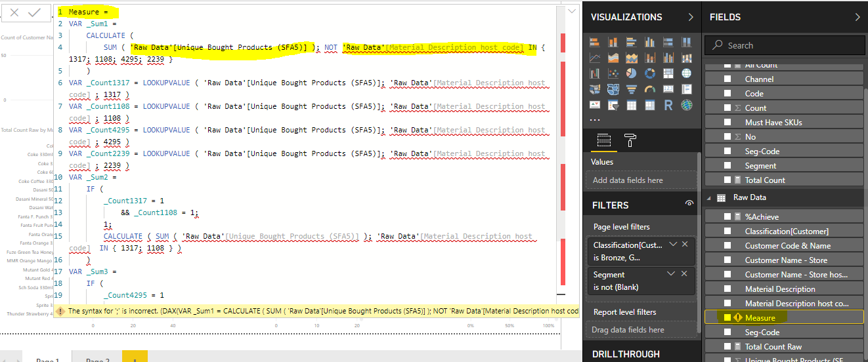The image size is (868, 362).
Task: Switch to the Fields well tab
Action: pyautogui.click(x=604, y=140)
